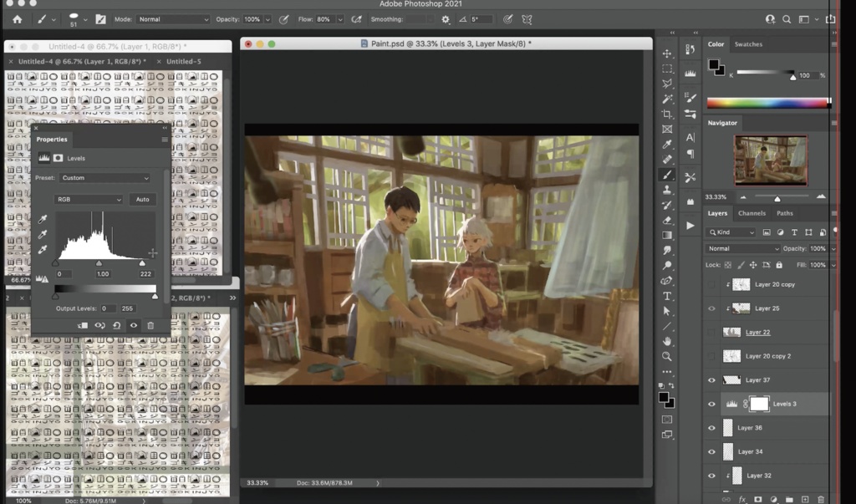Viewport: 856px width, 504px height.
Task: Select the Type tool
Action: 666,296
